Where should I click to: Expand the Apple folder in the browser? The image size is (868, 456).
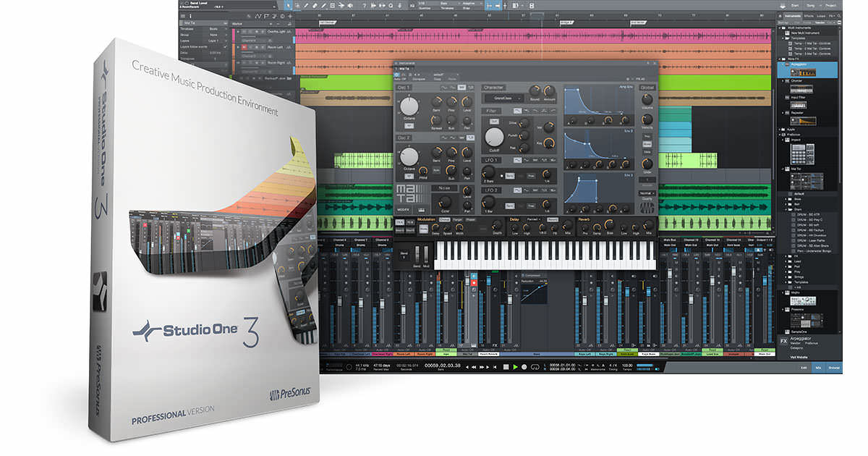point(780,129)
